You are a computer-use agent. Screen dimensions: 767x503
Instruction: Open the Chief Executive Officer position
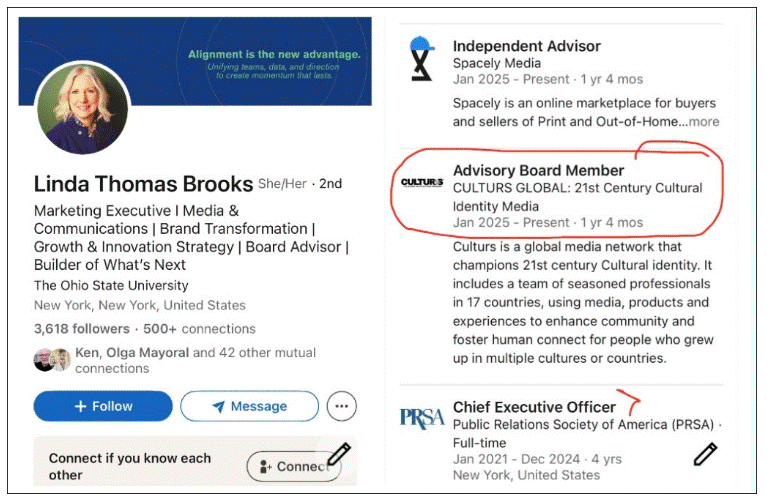click(534, 407)
